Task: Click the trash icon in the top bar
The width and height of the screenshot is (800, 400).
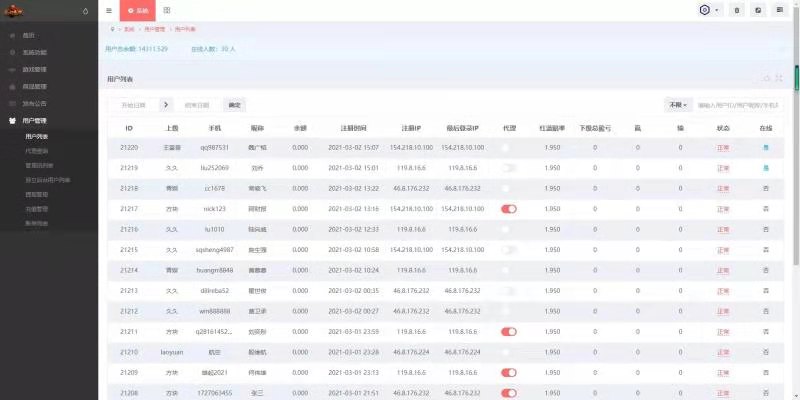Action: (x=737, y=10)
